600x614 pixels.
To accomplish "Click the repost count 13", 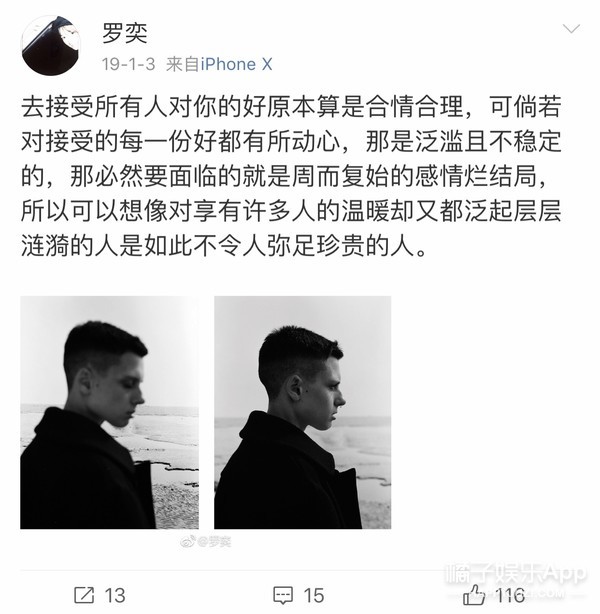I will (x=115, y=595).
